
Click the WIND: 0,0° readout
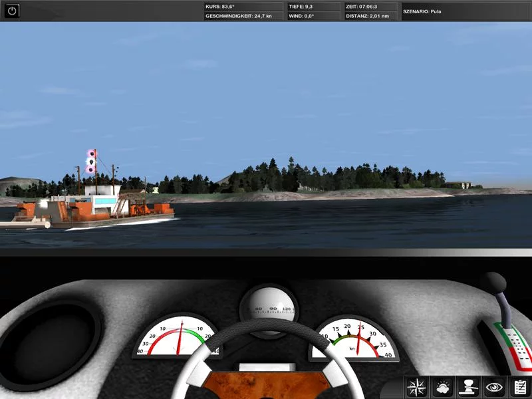(x=314, y=16)
